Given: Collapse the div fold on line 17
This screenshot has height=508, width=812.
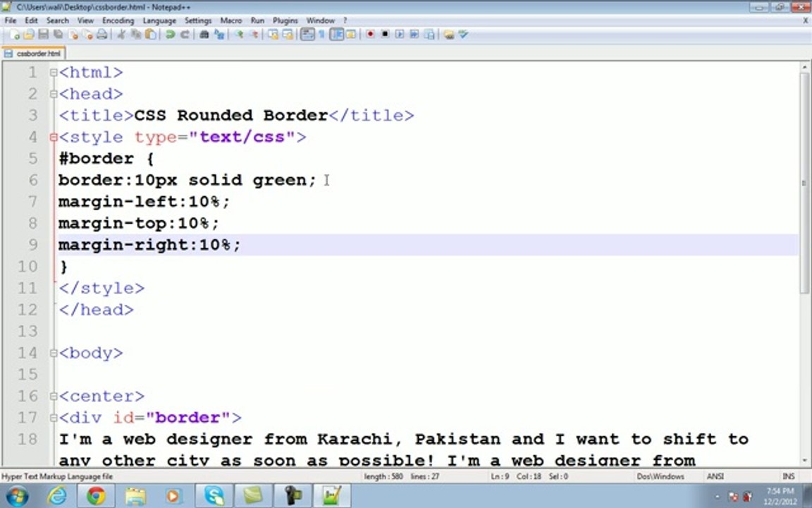Looking at the screenshot, I should coord(54,418).
